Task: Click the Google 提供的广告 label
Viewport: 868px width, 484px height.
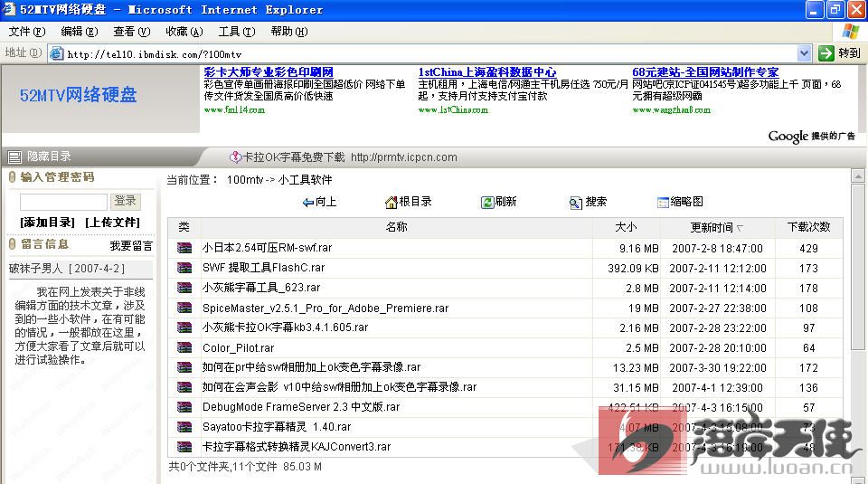Action: (x=812, y=137)
